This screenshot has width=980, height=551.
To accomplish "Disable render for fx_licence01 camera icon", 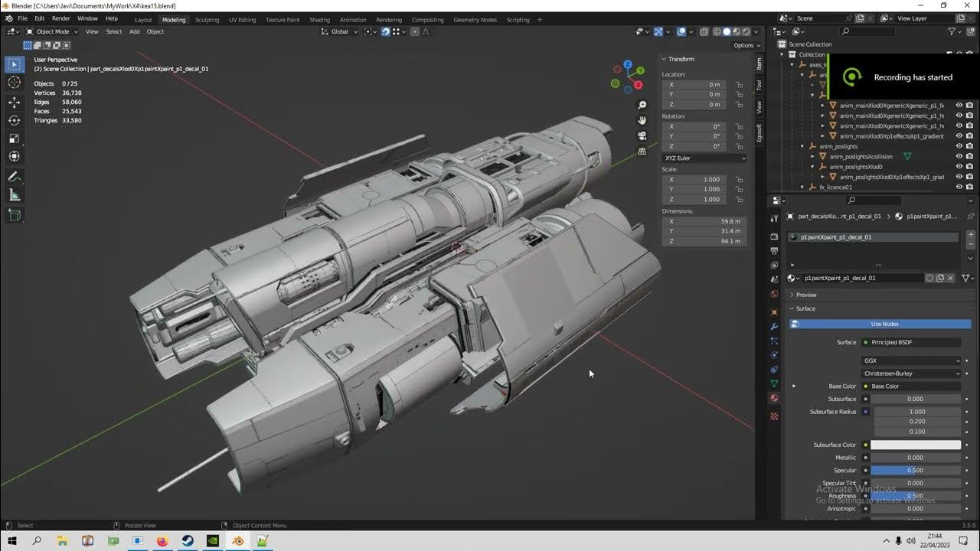I will coord(969,187).
